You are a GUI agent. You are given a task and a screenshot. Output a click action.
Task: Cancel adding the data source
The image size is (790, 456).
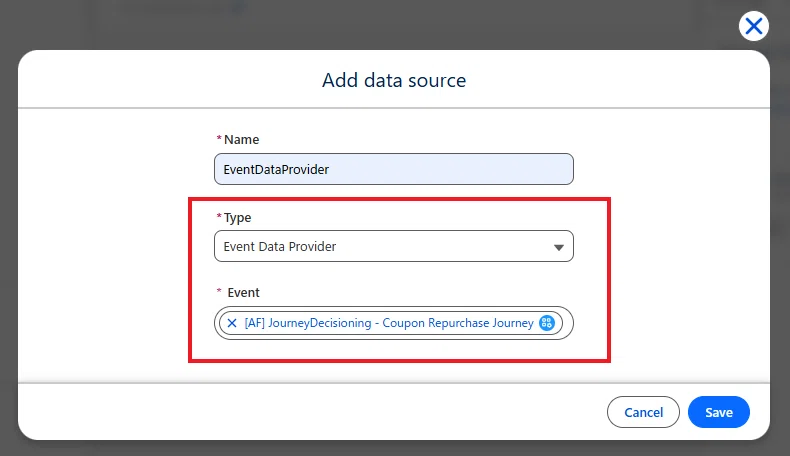click(643, 412)
